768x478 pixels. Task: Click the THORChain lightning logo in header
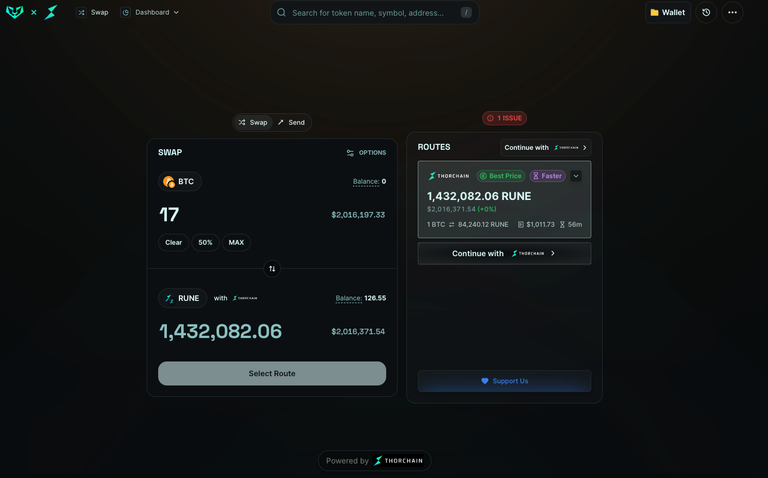[x=50, y=12]
